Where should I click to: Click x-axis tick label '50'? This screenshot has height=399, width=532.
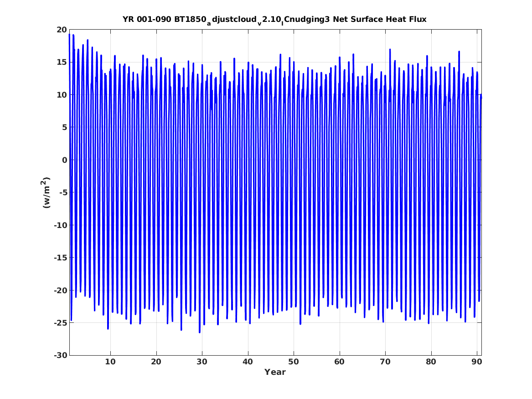coord(294,362)
